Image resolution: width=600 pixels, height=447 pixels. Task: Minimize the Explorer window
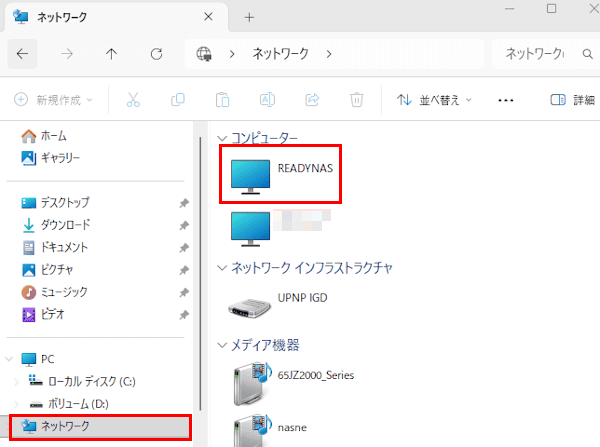pyautogui.click(x=509, y=8)
